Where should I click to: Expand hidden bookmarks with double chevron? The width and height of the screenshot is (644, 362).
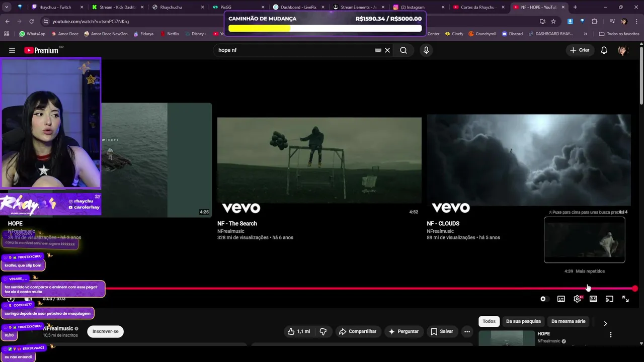tap(585, 34)
